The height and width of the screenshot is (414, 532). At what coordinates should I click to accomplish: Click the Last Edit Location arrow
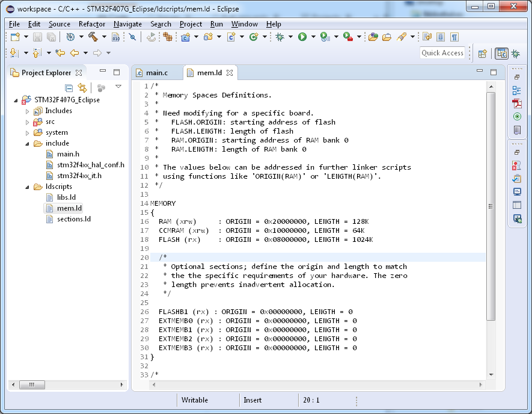[60, 53]
